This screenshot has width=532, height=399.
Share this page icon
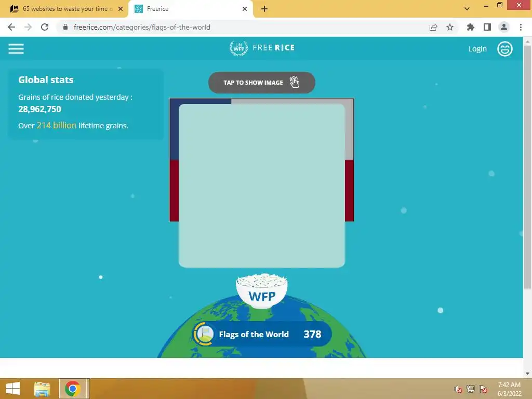click(x=433, y=27)
